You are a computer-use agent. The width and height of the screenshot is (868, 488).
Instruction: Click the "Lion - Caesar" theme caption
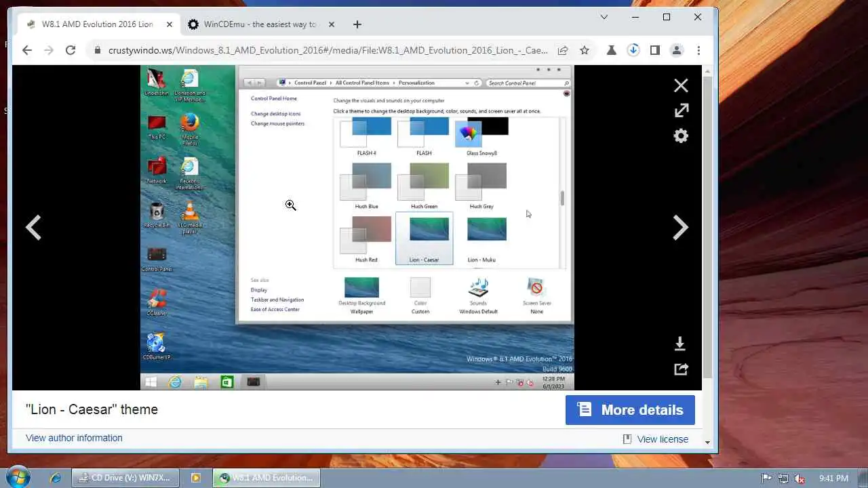92,409
